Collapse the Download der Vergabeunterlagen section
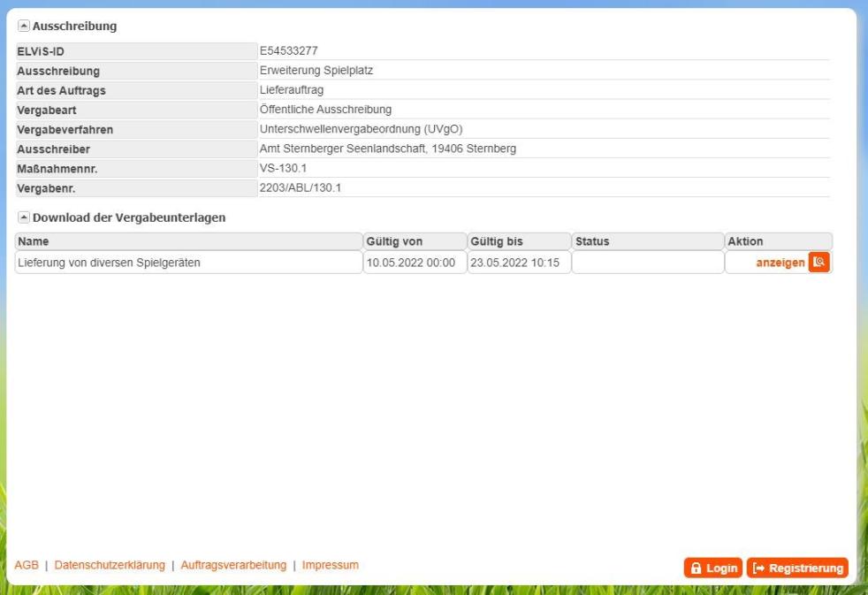Image resolution: width=868 pixels, height=595 pixels. (x=23, y=217)
